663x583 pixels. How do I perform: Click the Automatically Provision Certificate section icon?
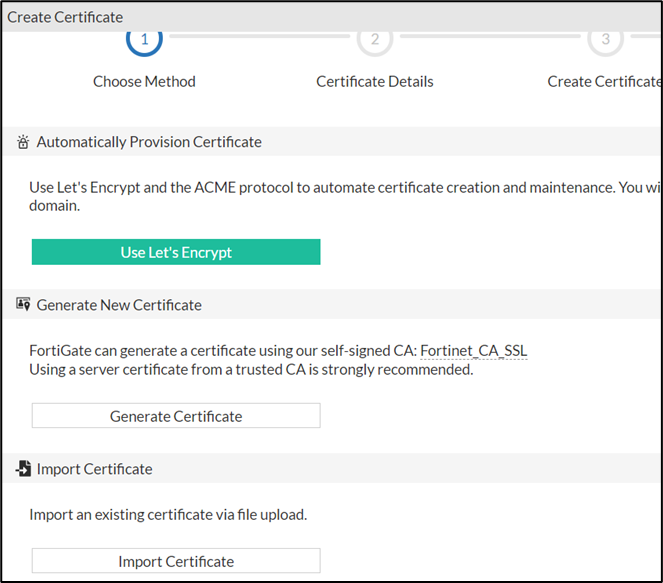(23, 142)
